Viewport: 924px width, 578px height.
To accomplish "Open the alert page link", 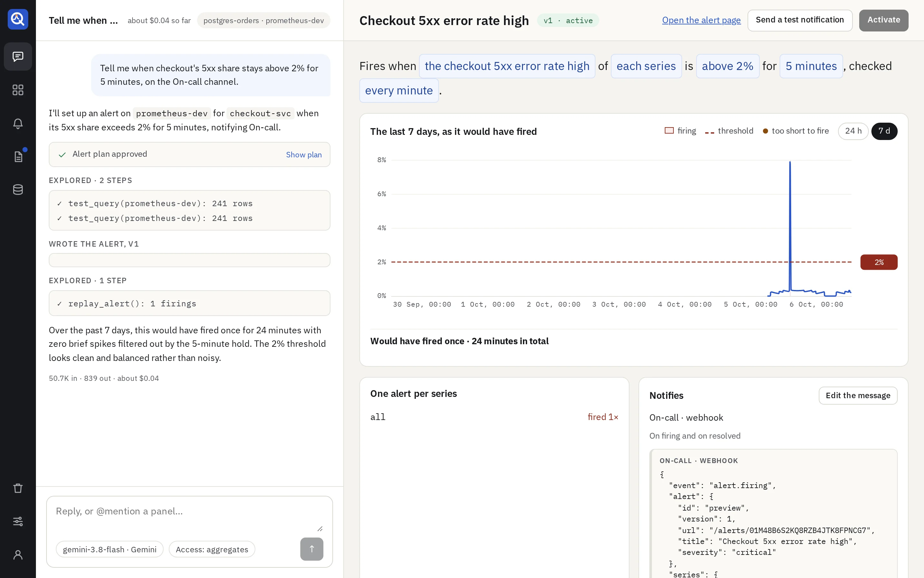I will [701, 20].
